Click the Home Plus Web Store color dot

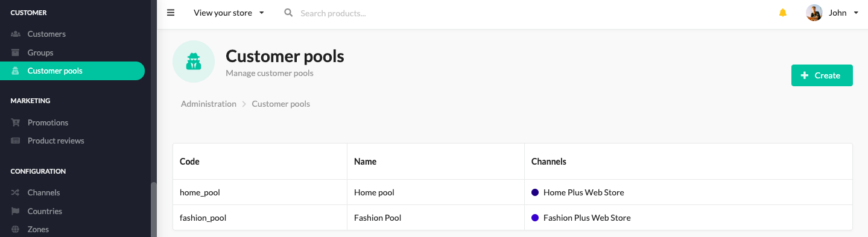(535, 192)
